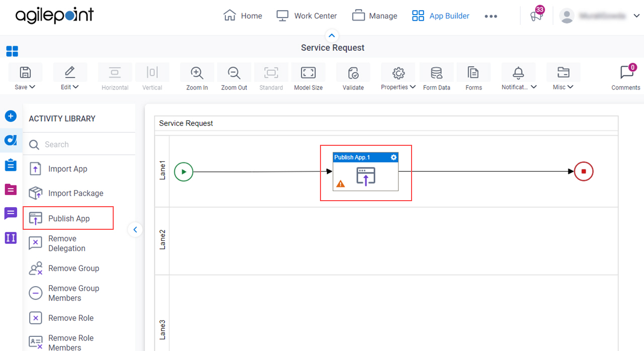
Task: Open the App Builder menu
Action: [441, 16]
